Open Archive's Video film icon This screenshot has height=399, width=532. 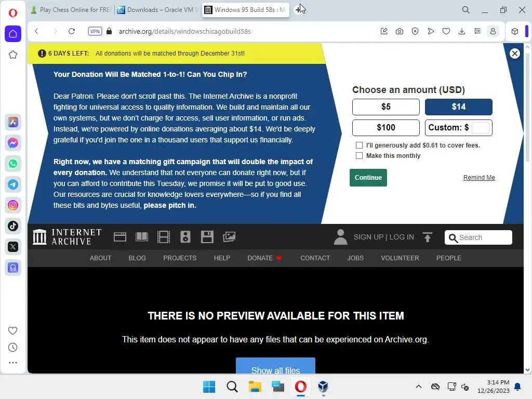164,237
